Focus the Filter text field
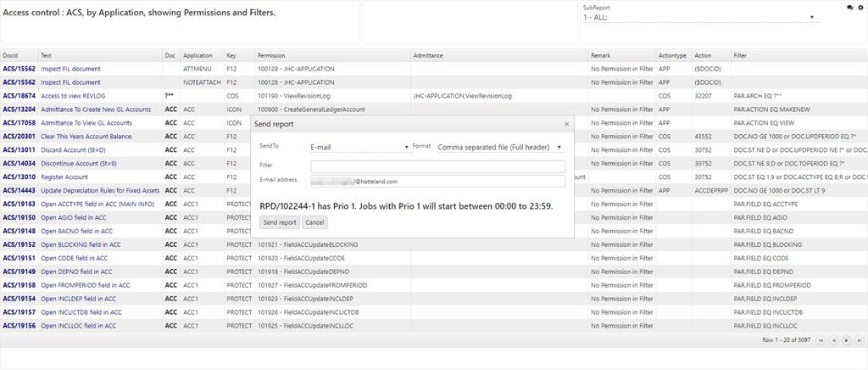The width and height of the screenshot is (868, 370). (x=437, y=166)
